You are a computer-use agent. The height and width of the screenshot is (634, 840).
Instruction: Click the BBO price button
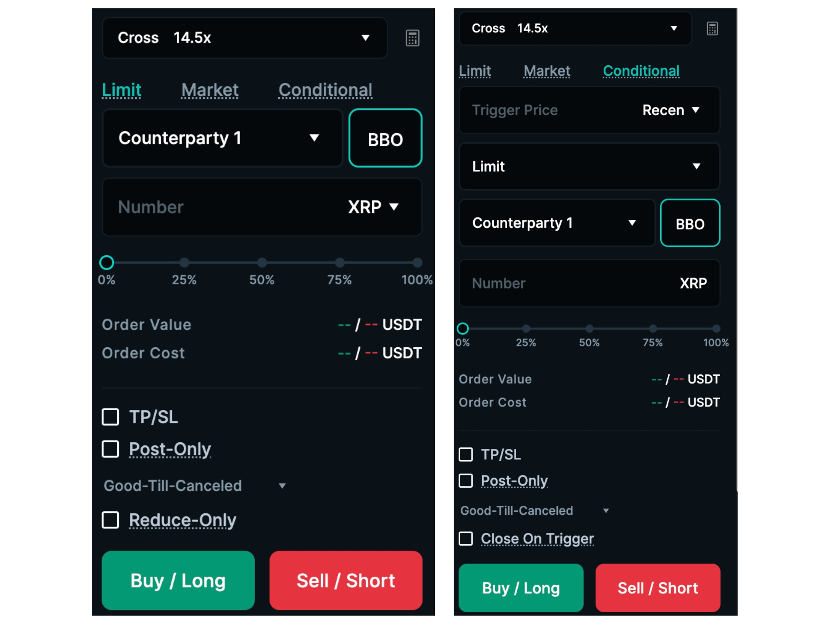pos(385,138)
